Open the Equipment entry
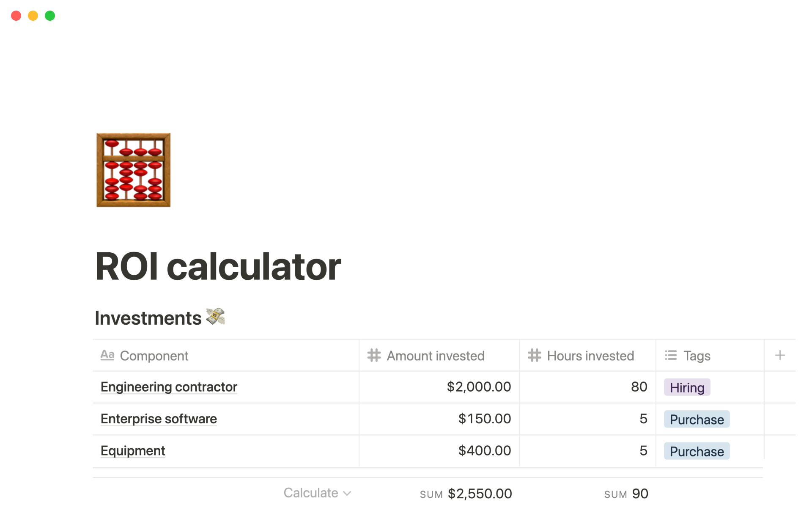The width and height of the screenshot is (812, 508). point(133,451)
